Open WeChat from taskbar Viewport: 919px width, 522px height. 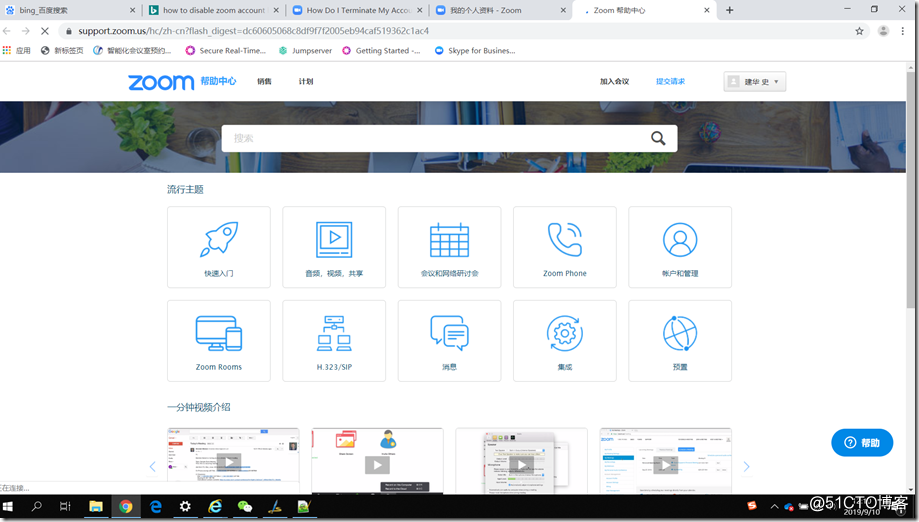point(244,507)
